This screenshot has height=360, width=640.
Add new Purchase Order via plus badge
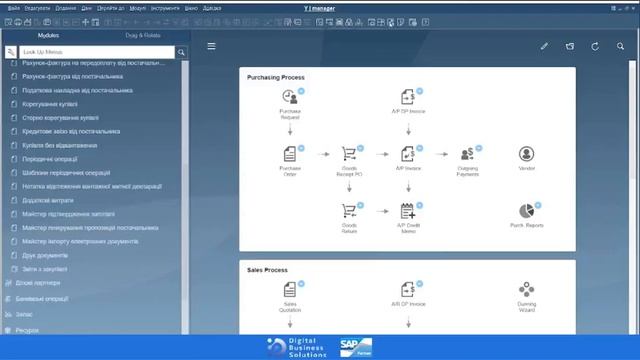(x=301, y=148)
